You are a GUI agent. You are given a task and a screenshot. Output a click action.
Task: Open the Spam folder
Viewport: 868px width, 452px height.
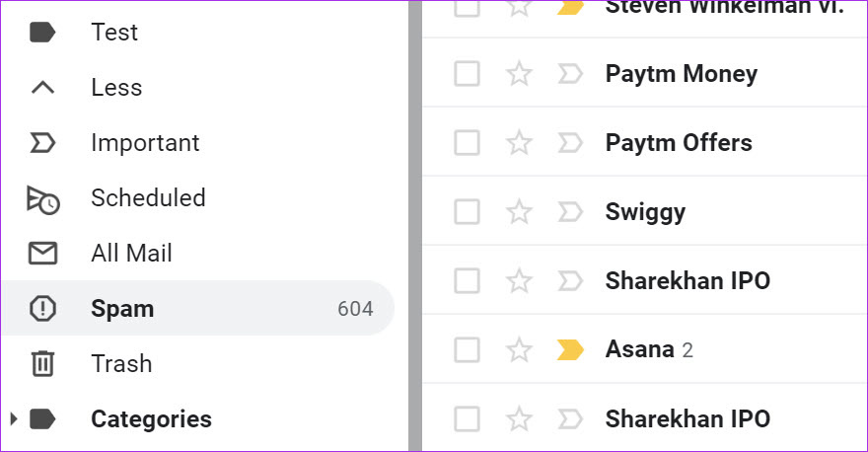pos(122,309)
